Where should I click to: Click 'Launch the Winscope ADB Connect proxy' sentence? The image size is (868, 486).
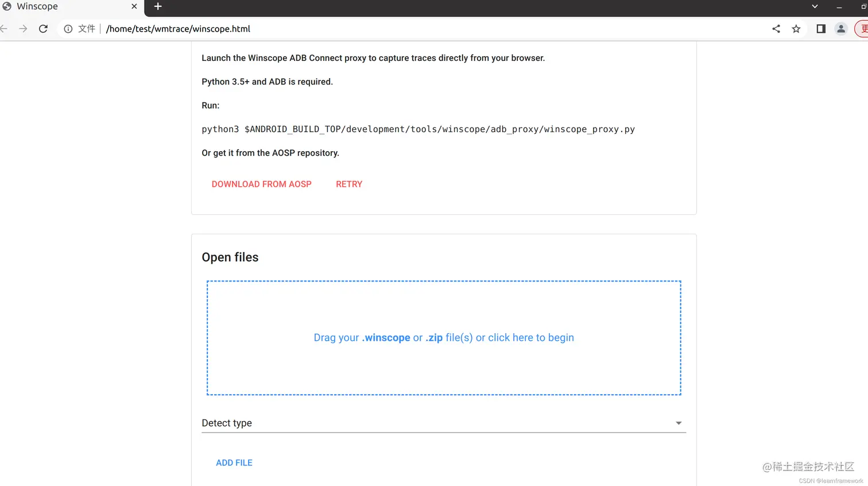point(373,58)
